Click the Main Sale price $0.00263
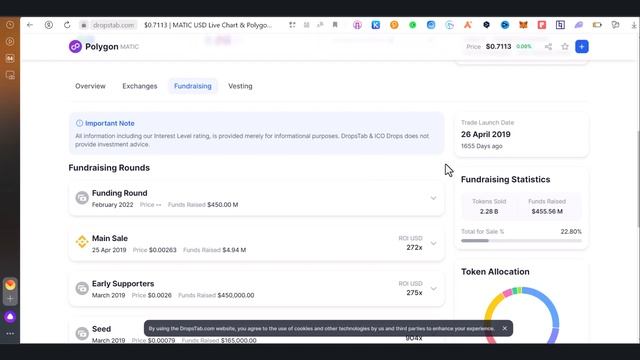The image size is (640, 360). (x=163, y=250)
